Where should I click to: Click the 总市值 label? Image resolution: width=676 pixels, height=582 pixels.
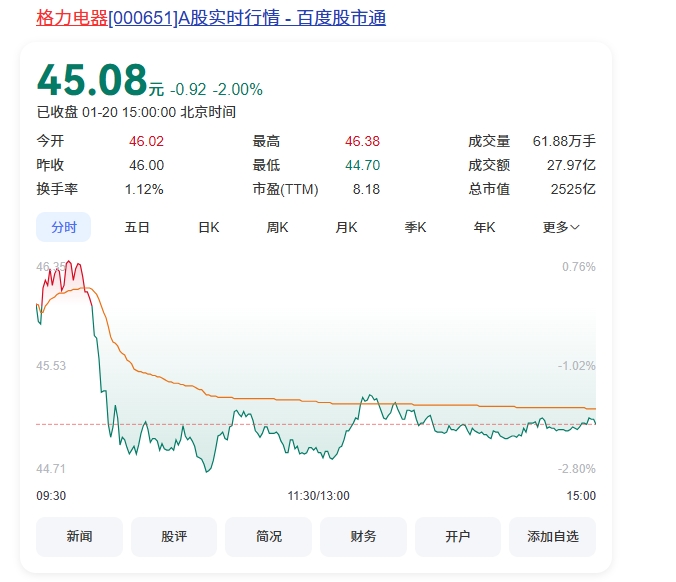[489, 189]
